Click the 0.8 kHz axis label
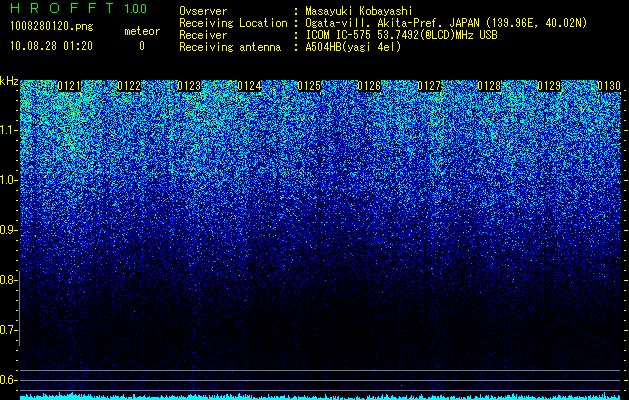The width and height of the screenshot is (629, 400). tap(8, 280)
